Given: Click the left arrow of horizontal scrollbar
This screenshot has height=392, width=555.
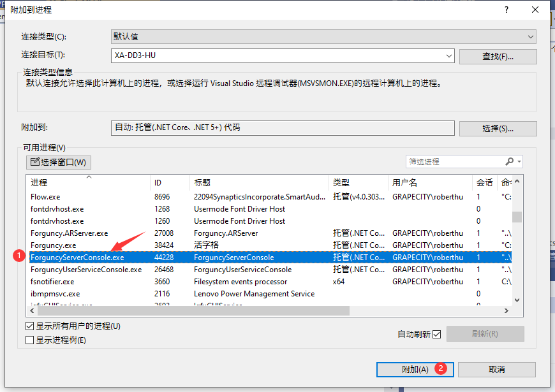Looking at the screenshot, I should 32,310.
